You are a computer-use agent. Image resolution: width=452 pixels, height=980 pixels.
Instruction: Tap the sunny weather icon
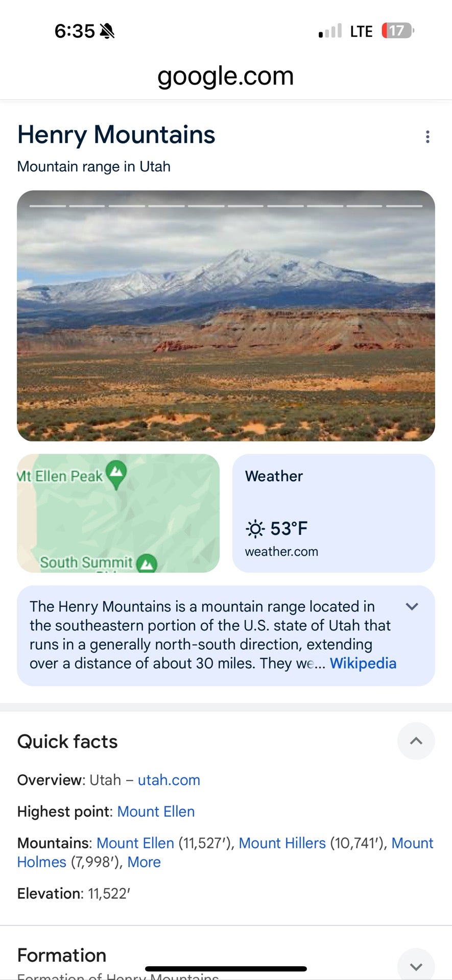[255, 529]
